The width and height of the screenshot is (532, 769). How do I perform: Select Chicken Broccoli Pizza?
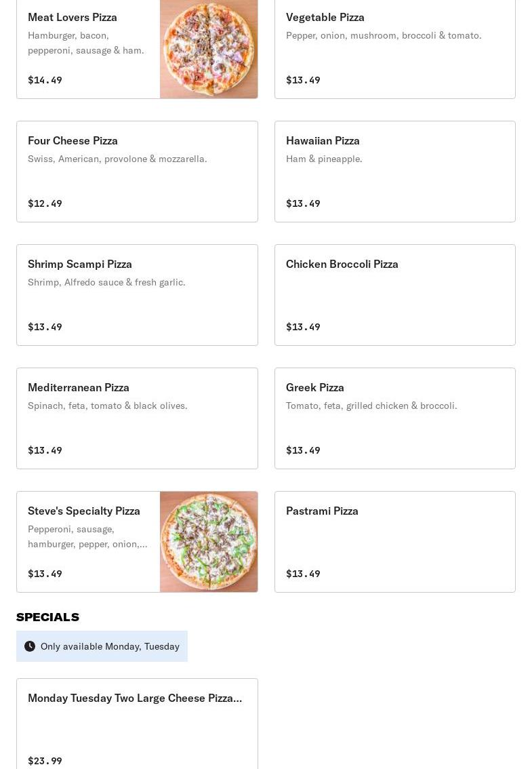click(x=394, y=295)
